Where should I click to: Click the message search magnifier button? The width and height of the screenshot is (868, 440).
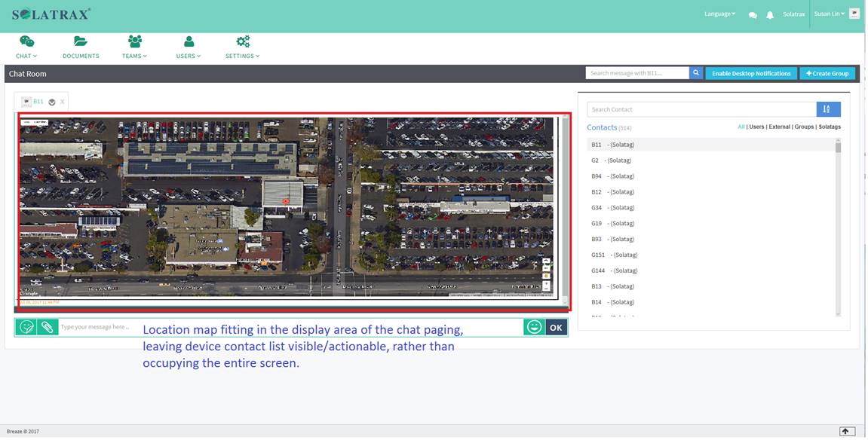tap(696, 73)
